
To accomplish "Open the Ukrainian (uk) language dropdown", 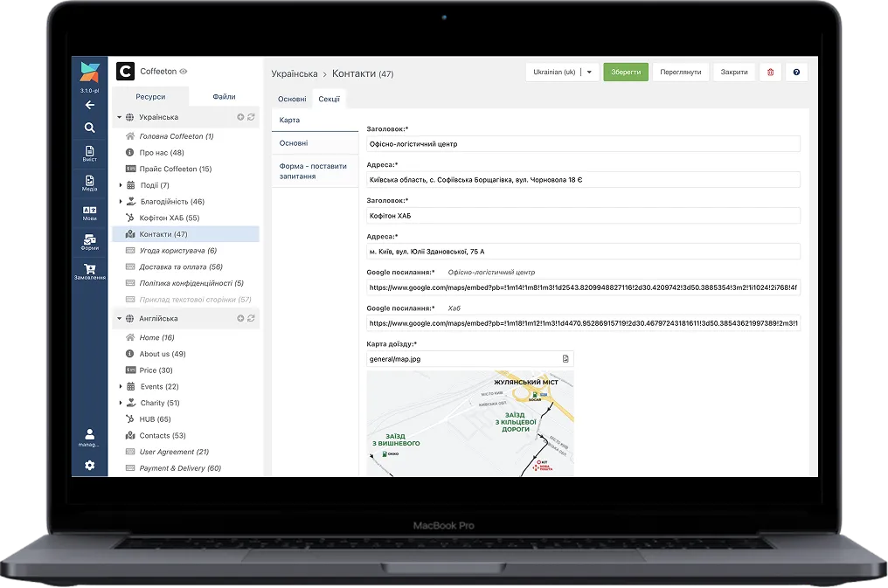I will click(x=562, y=72).
